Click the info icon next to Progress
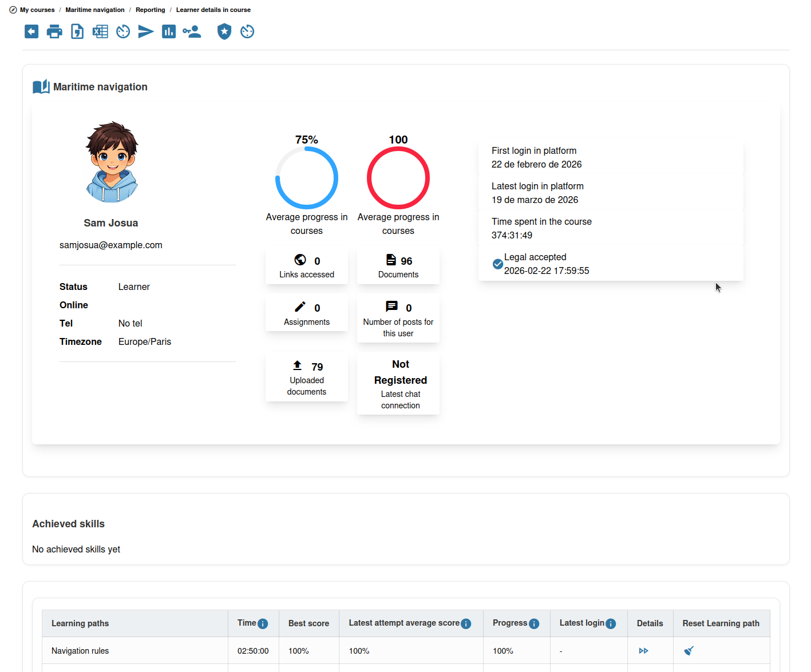This screenshot has width=811, height=672. coord(534,623)
